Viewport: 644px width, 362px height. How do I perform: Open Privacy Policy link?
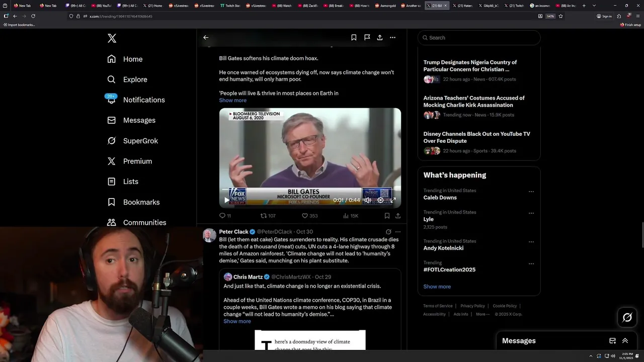click(x=472, y=306)
